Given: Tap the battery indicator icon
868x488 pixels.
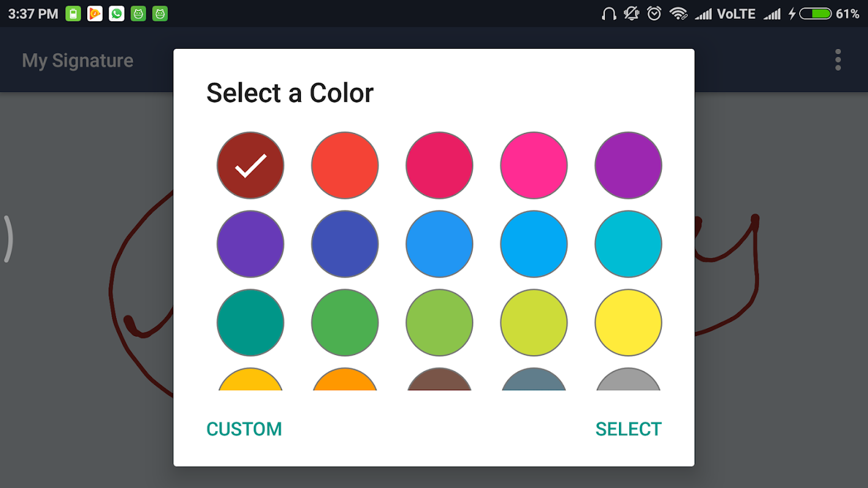Looking at the screenshot, I should [816, 14].
